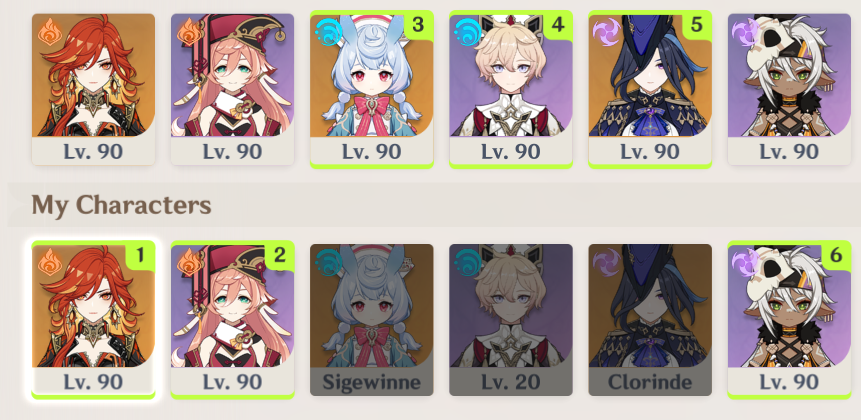
Task: Click the Hydro icon on card numbered 4
Action: [x=466, y=31]
